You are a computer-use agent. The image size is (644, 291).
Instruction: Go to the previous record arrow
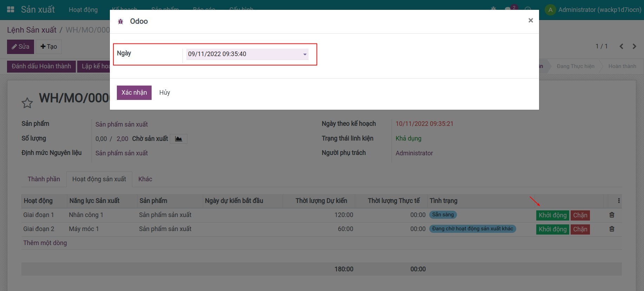coord(621,46)
